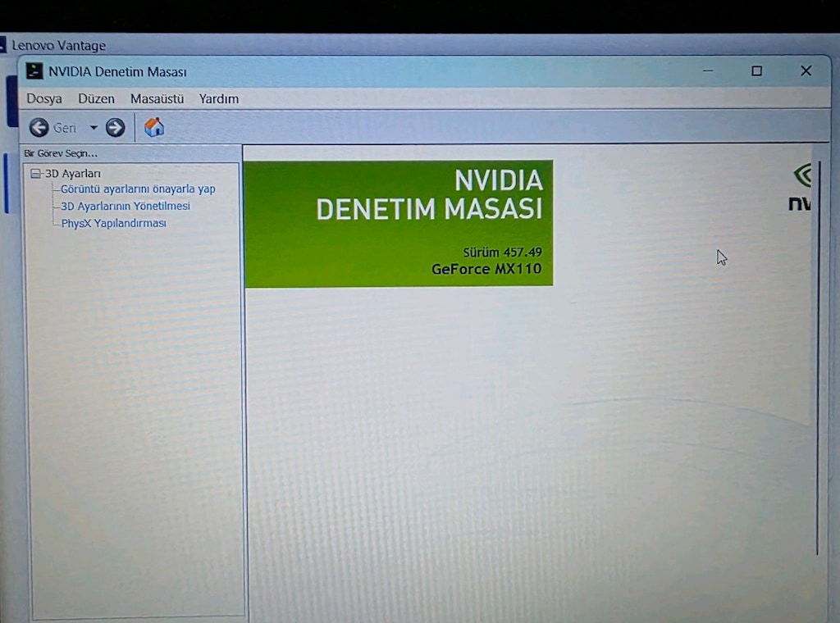Open 3D Ayarlarının Yönetilmesi link
Screen dimensions: 840x623
[x=126, y=206]
